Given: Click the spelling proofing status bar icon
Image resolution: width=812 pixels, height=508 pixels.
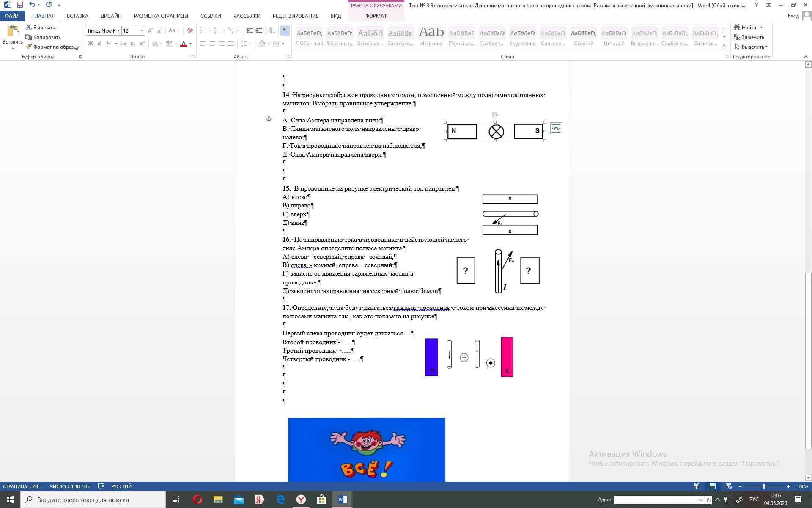Looking at the screenshot, I should pyautogui.click(x=101, y=486).
